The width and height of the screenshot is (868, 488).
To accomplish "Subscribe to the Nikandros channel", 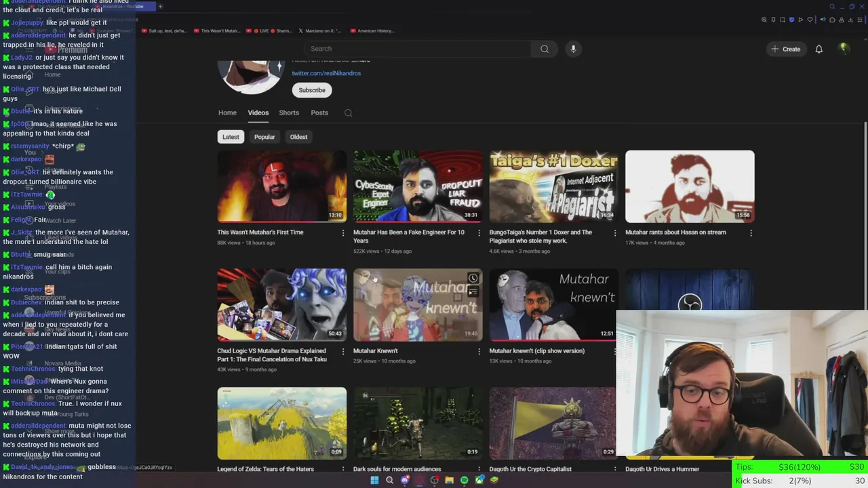I will pyautogui.click(x=312, y=90).
